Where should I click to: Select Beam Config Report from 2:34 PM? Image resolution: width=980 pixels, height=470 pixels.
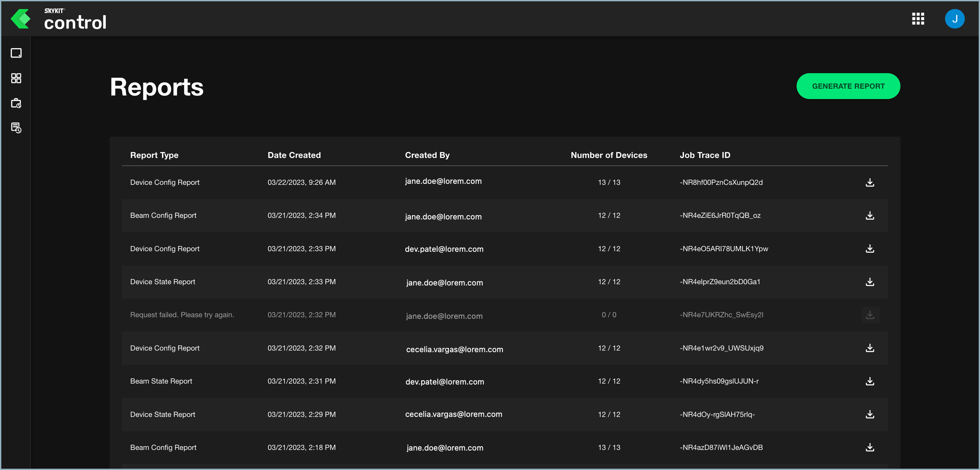163,216
